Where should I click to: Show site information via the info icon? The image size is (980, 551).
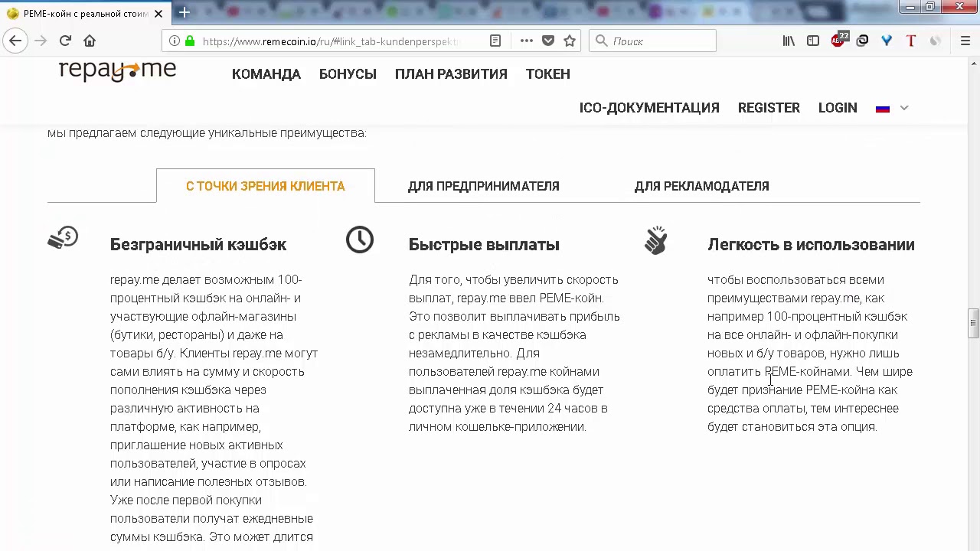click(175, 41)
